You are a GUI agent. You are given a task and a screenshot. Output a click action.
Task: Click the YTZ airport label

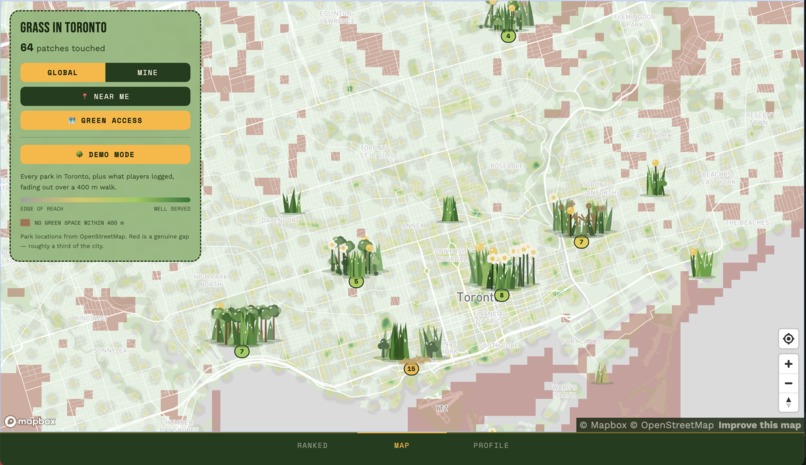click(442, 408)
